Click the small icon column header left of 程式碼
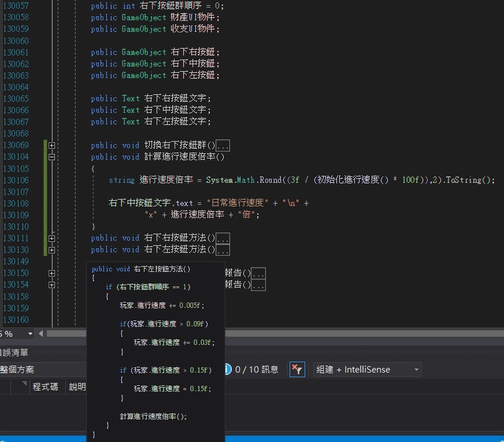 pos(24,386)
